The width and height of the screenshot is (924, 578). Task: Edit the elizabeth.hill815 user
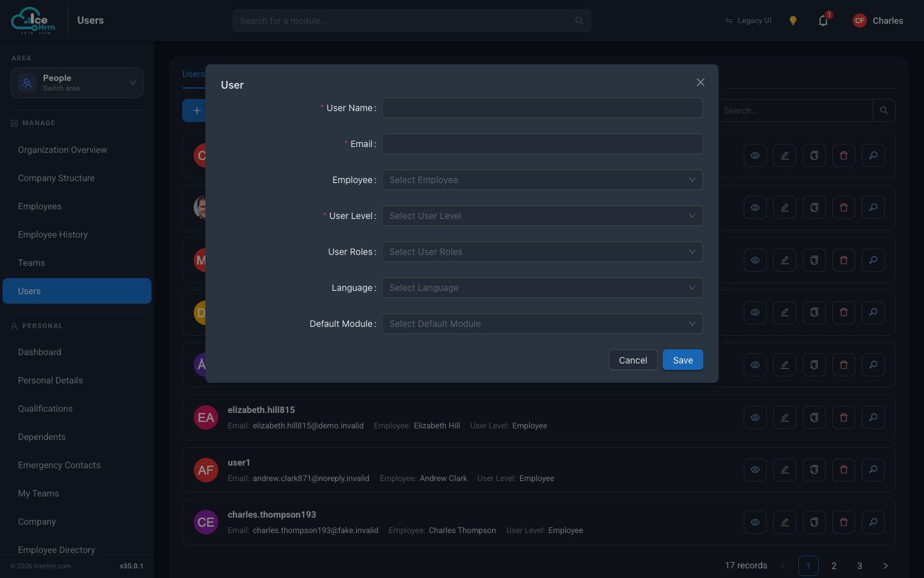[x=785, y=417]
